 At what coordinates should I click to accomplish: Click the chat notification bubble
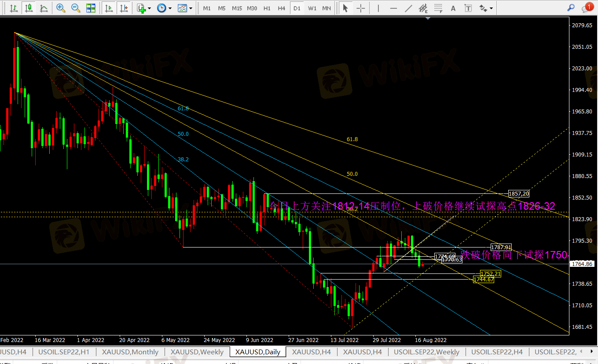pos(587,7)
